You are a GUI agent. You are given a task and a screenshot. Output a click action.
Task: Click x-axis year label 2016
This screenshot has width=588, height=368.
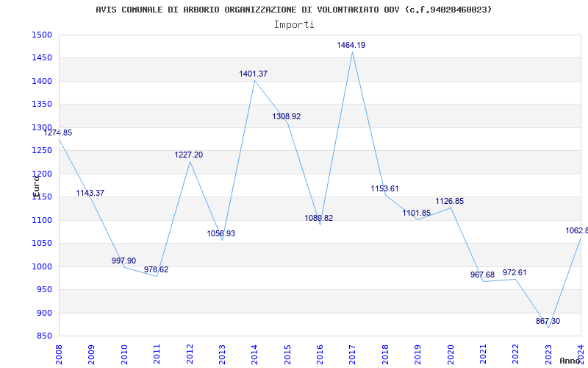pos(320,355)
